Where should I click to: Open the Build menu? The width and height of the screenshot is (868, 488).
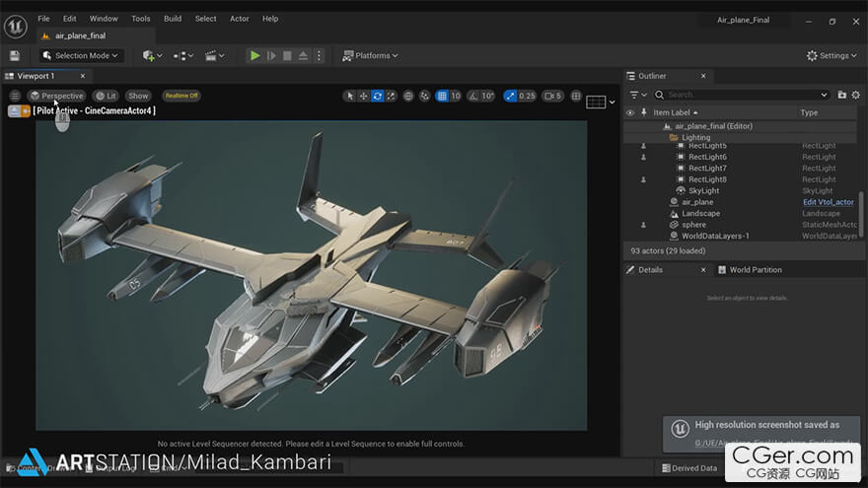[x=173, y=19]
